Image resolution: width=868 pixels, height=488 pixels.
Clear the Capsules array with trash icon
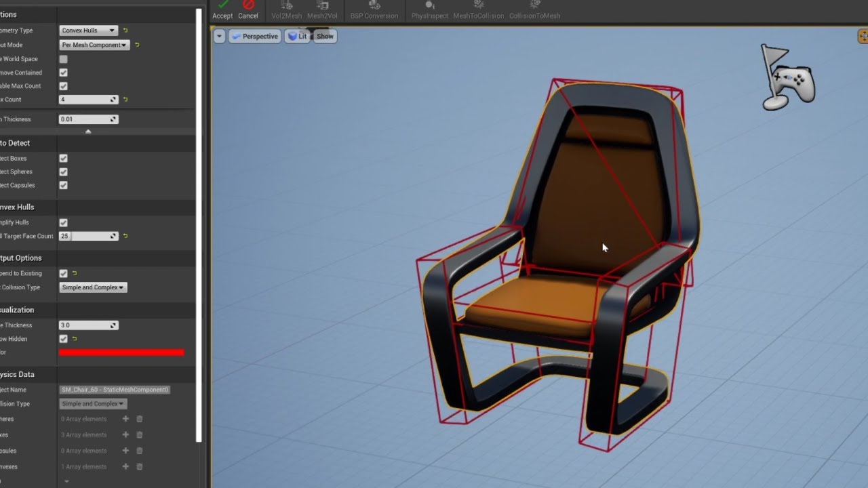140,451
